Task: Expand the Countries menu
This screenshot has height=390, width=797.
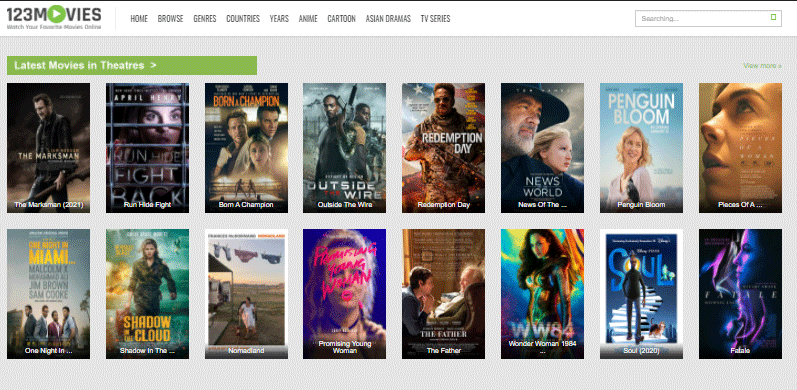Action: tap(243, 19)
